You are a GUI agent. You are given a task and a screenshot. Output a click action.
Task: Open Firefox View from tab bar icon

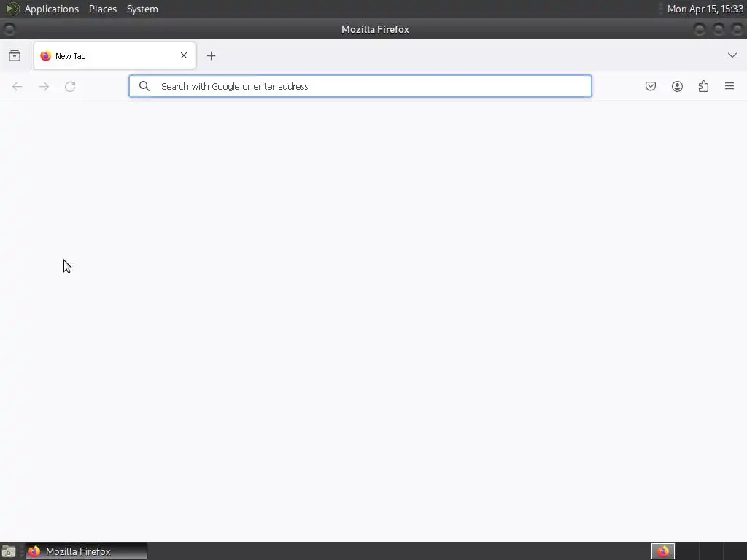15,55
